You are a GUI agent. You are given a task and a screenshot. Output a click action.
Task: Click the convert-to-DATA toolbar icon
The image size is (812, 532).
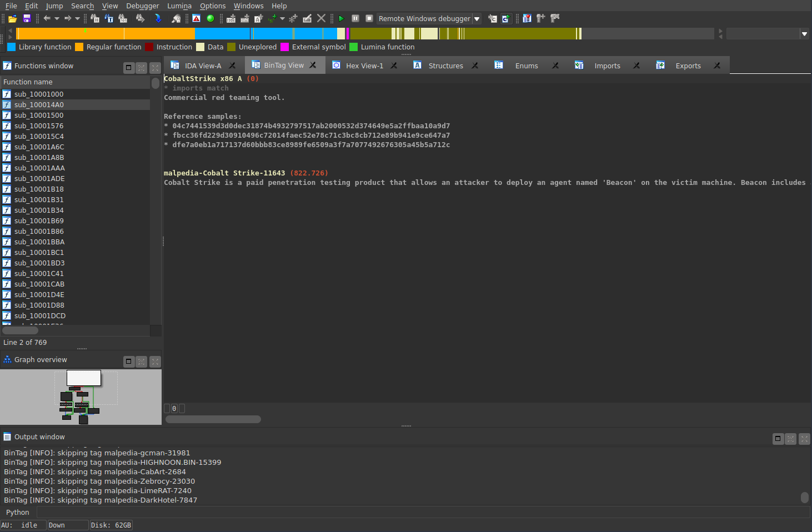click(x=244, y=18)
